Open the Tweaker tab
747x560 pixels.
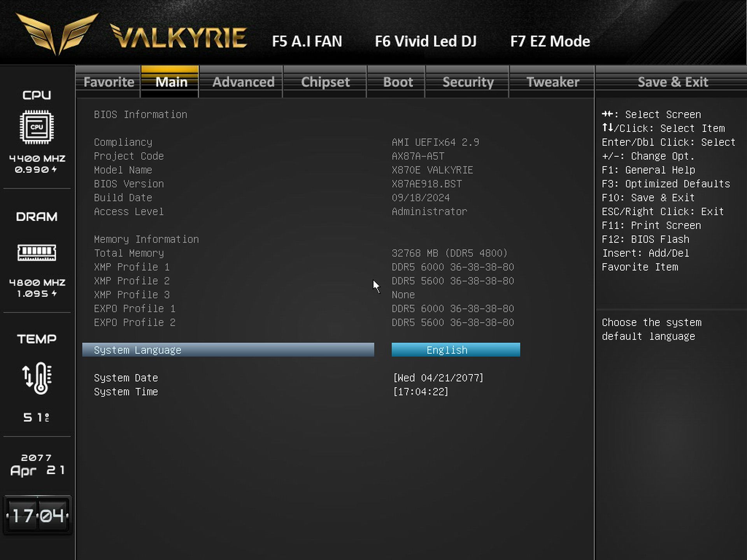pyautogui.click(x=552, y=82)
